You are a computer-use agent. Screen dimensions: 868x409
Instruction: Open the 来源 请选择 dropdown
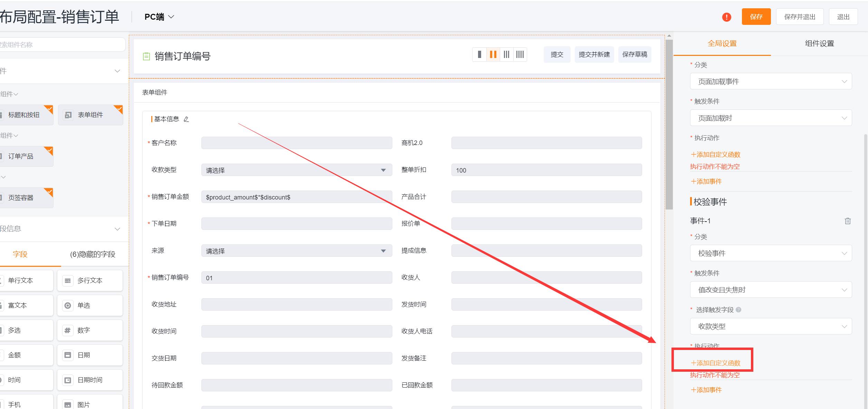pyautogui.click(x=297, y=251)
